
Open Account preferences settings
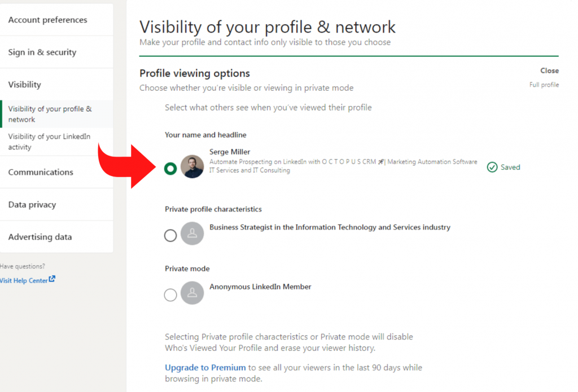coord(47,20)
